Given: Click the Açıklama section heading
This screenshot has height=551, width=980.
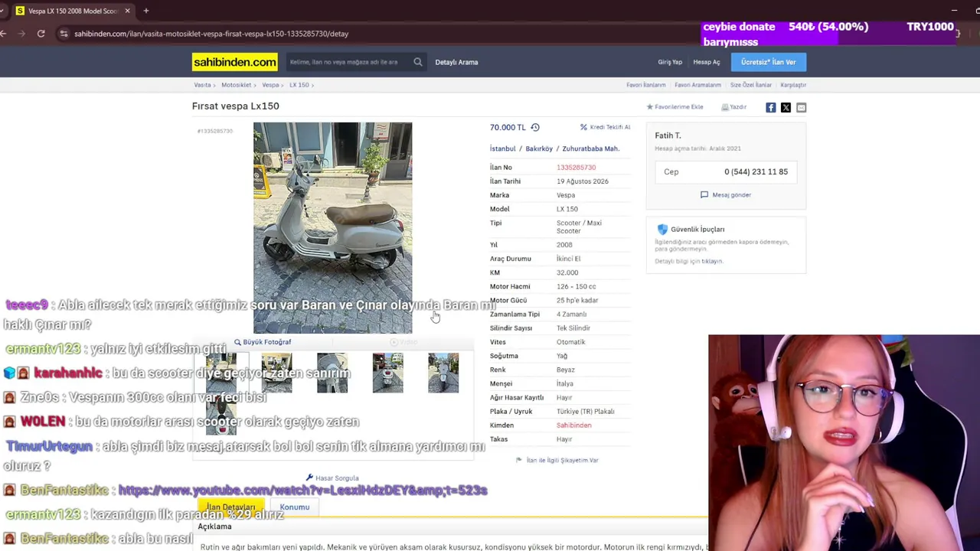Looking at the screenshot, I should 214,527.
